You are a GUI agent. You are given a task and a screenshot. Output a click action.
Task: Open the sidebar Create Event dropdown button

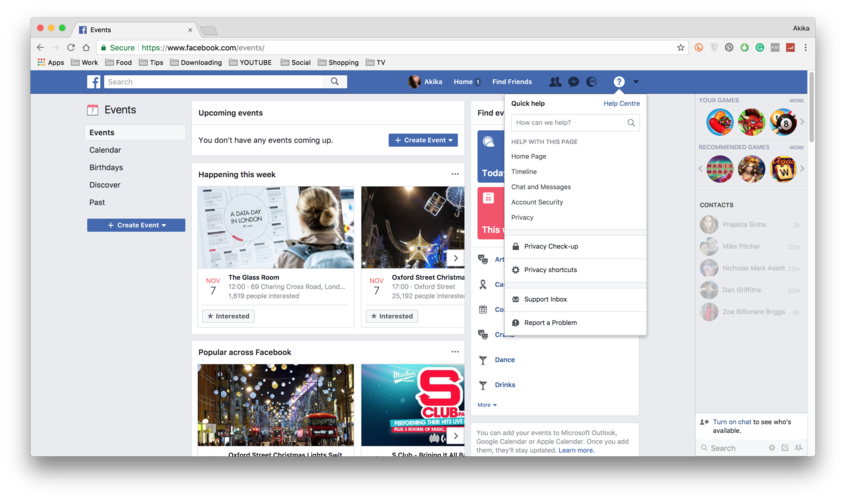[136, 225]
